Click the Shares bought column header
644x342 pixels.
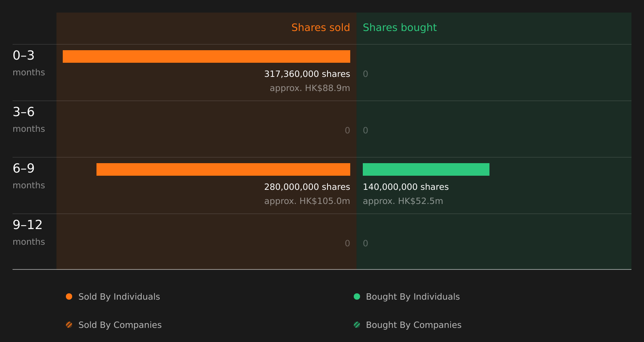click(400, 27)
